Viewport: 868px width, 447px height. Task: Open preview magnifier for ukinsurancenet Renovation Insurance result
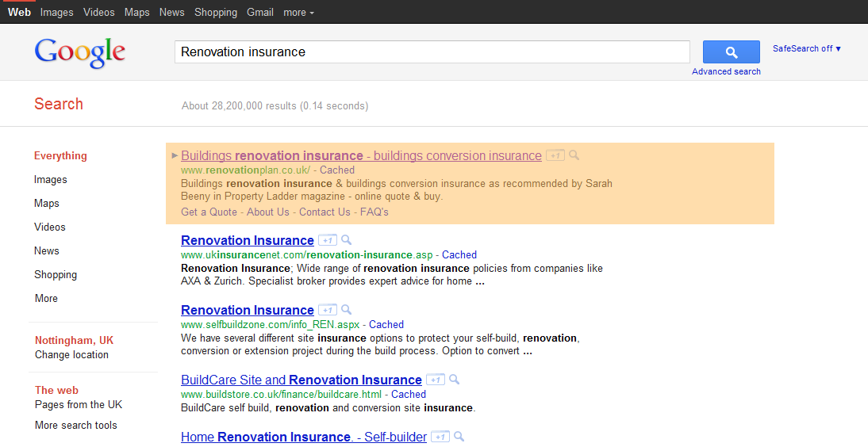[x=346, y=240]
